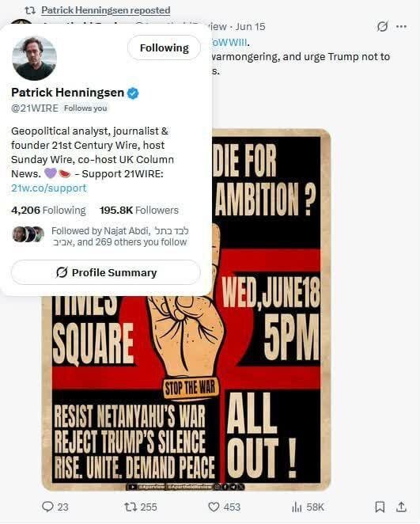The width and height of the screenshot is (420, 524).
Task: Open the 21w.co/support link
Action: (x=49, y=188)
